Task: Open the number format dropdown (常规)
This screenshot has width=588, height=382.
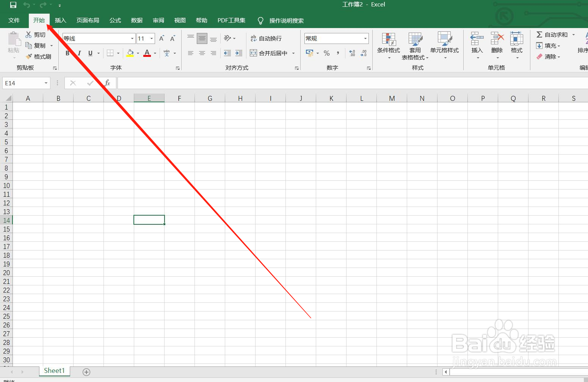Action: click(365, 38)
